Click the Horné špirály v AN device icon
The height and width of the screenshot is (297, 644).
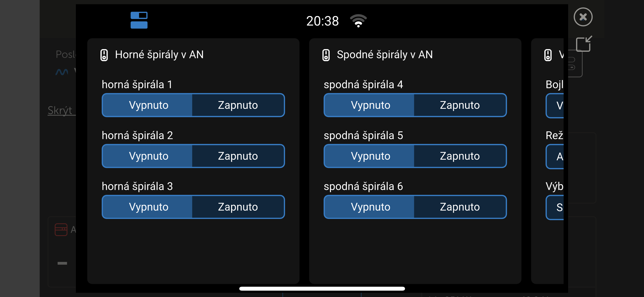tap(104, 55)
